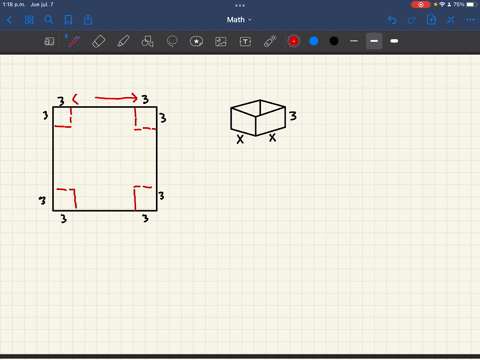
Task: Choose the blue pen color
Action: [x=314, y=41]
